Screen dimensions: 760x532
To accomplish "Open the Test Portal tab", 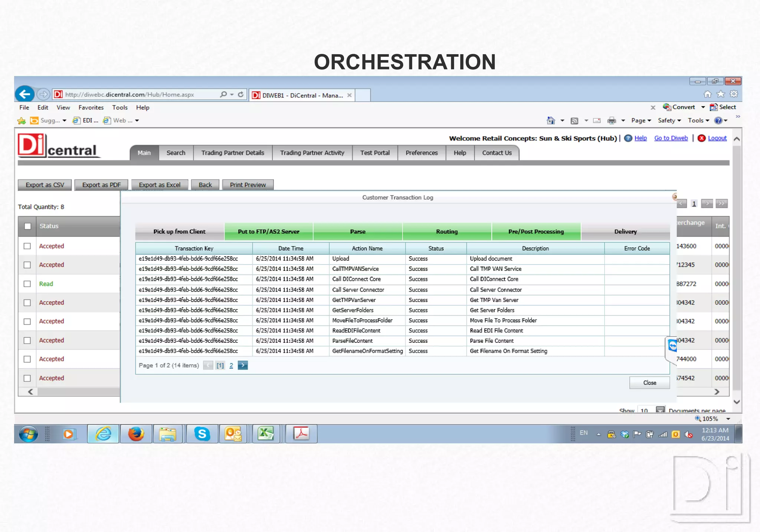I will [375, 153].
